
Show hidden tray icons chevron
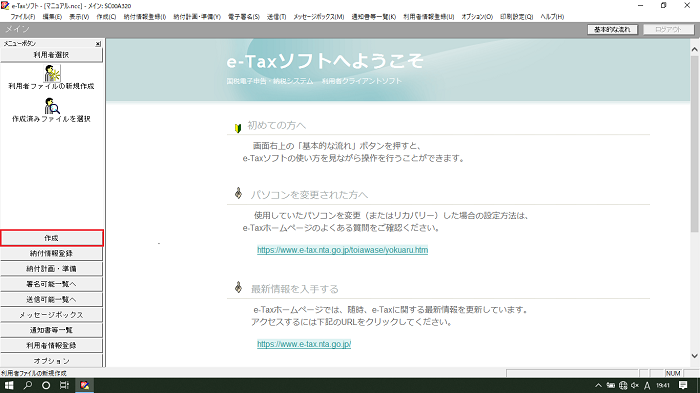(599, 385)
